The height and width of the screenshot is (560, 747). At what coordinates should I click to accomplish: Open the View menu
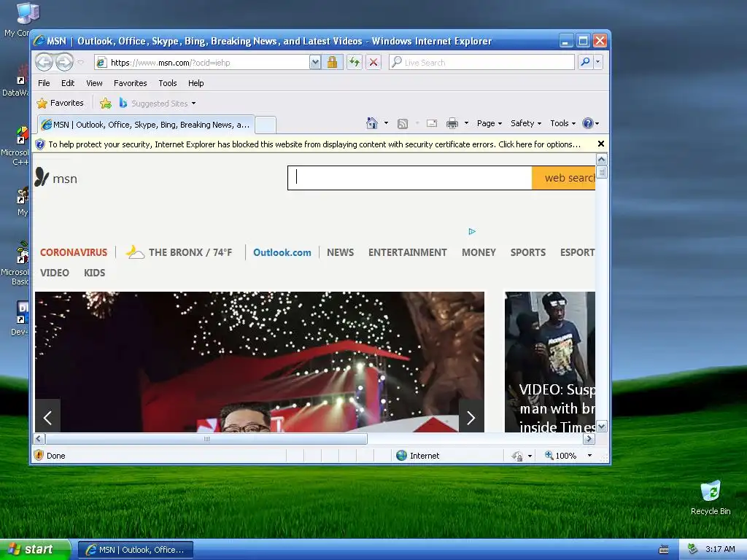pyautogui.click(x=94, y=83)
